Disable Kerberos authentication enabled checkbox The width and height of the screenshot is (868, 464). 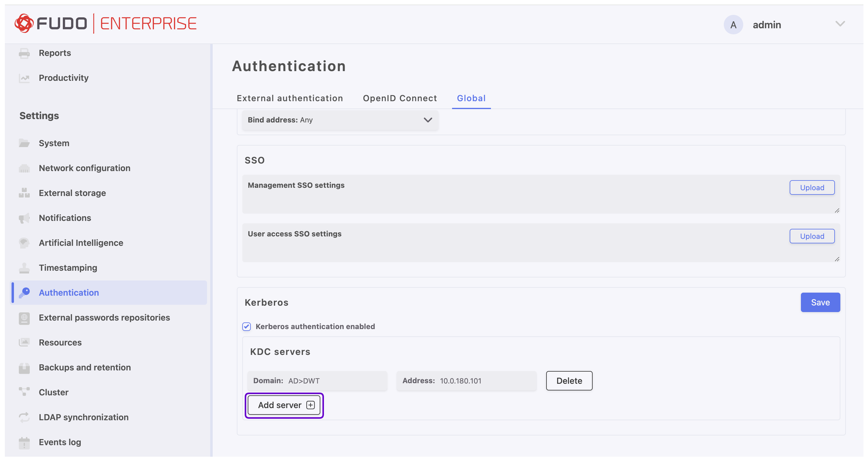(x=246, y=326)
